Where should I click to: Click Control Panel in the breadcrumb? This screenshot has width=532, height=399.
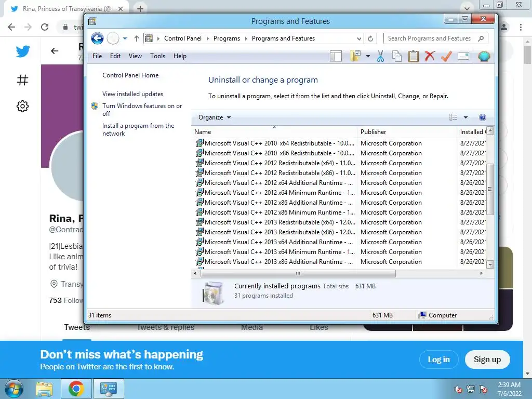[182, 38]
